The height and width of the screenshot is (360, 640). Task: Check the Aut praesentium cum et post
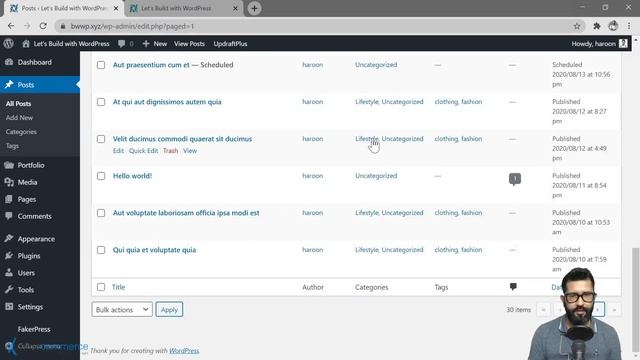[101, 65]
